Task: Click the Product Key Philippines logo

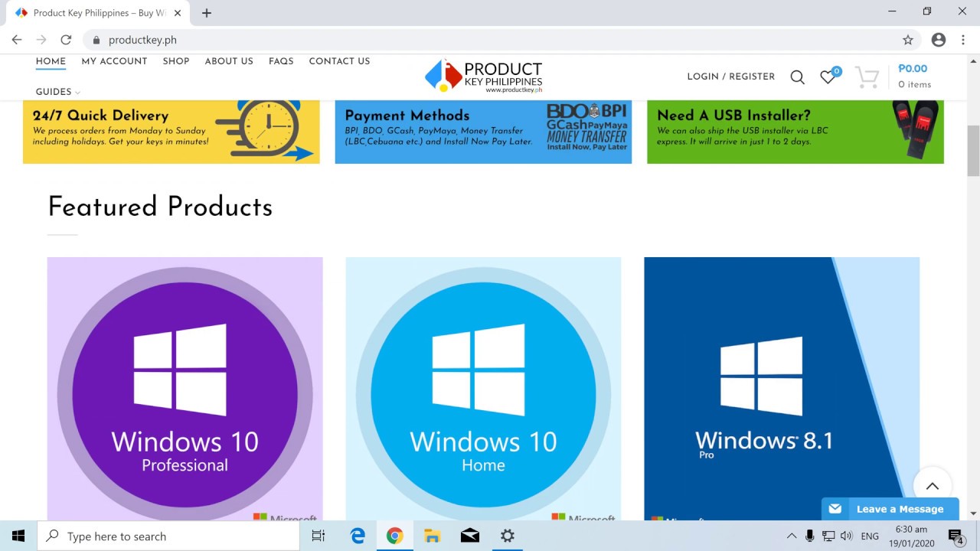Action: (x=484, y=77)
